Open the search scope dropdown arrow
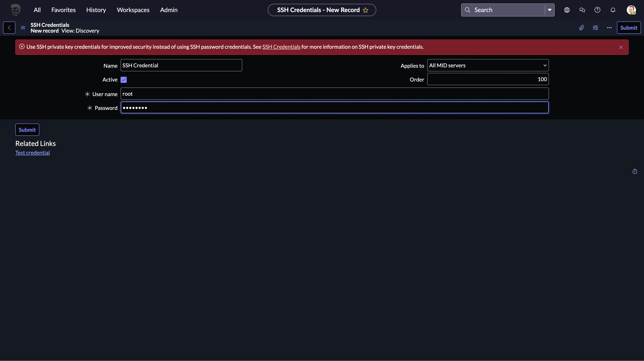The height and width of the screenshot is (361, 644). pos(550,10)
